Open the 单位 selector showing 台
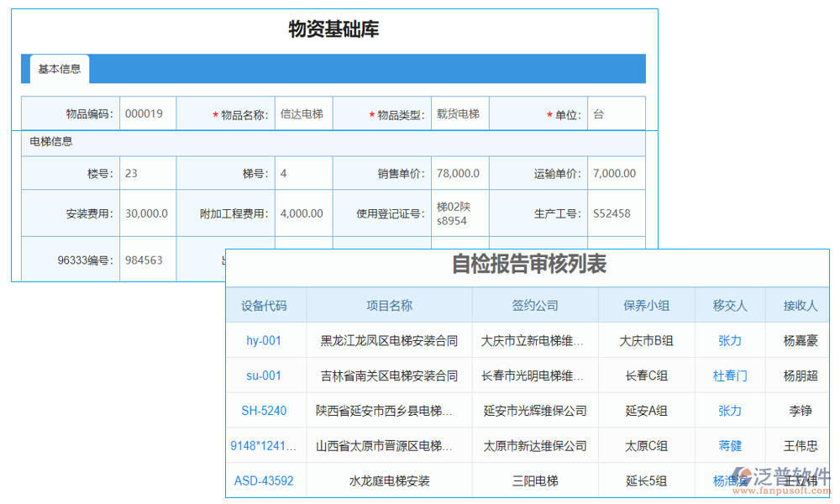 tap(616, 113)
